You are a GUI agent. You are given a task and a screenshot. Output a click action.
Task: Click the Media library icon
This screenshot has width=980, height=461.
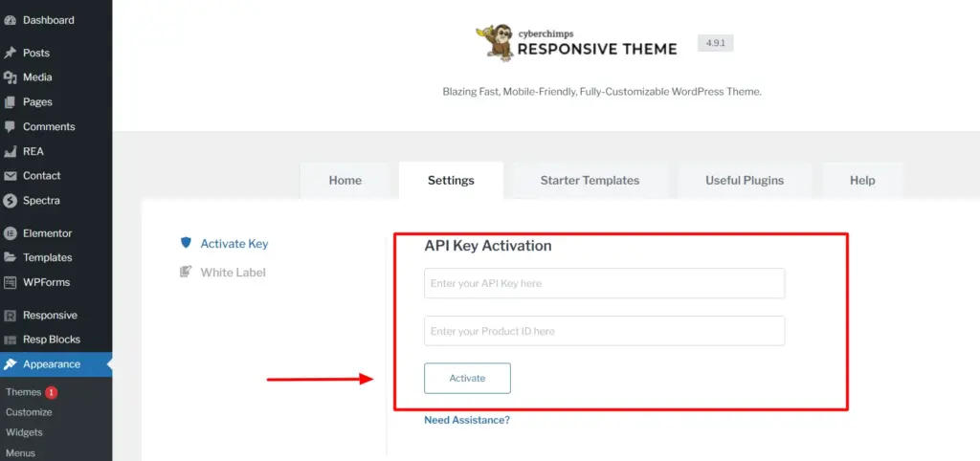[10, 77]
